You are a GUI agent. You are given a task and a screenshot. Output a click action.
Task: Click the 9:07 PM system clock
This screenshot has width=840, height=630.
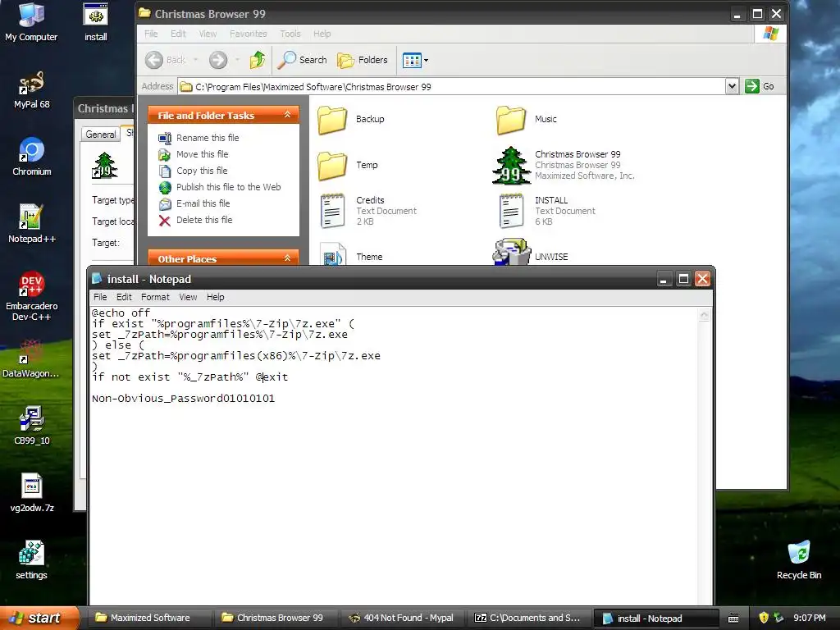810,618
